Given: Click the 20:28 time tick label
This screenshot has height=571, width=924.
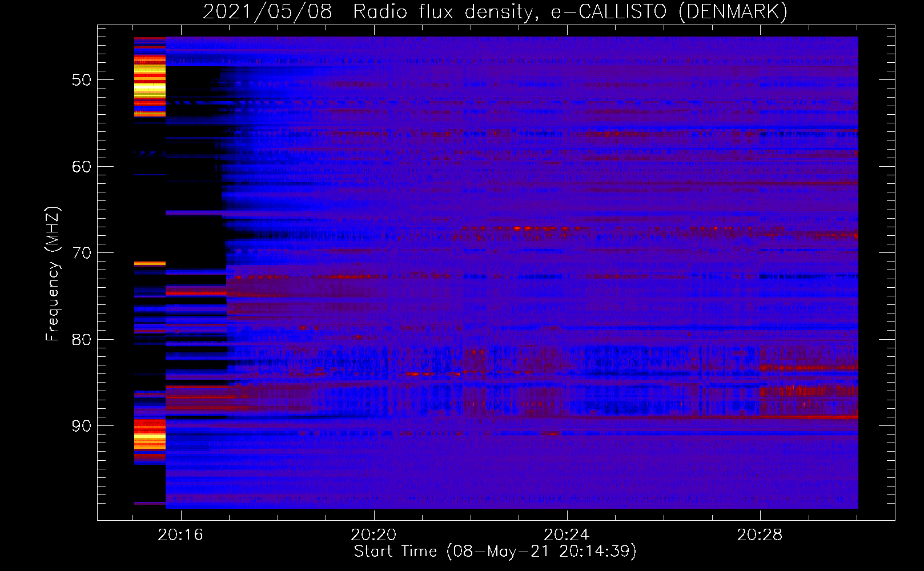Looking at the screenshot, I should 760,535.
